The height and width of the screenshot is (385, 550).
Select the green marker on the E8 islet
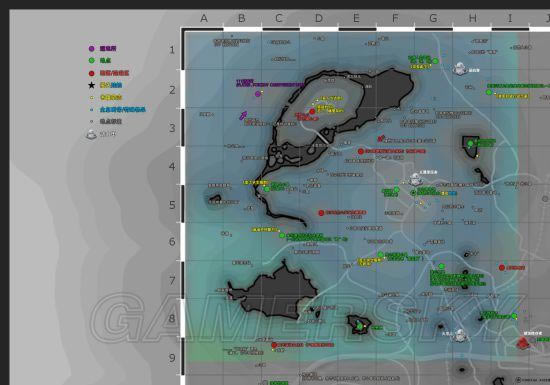point(360,326)
